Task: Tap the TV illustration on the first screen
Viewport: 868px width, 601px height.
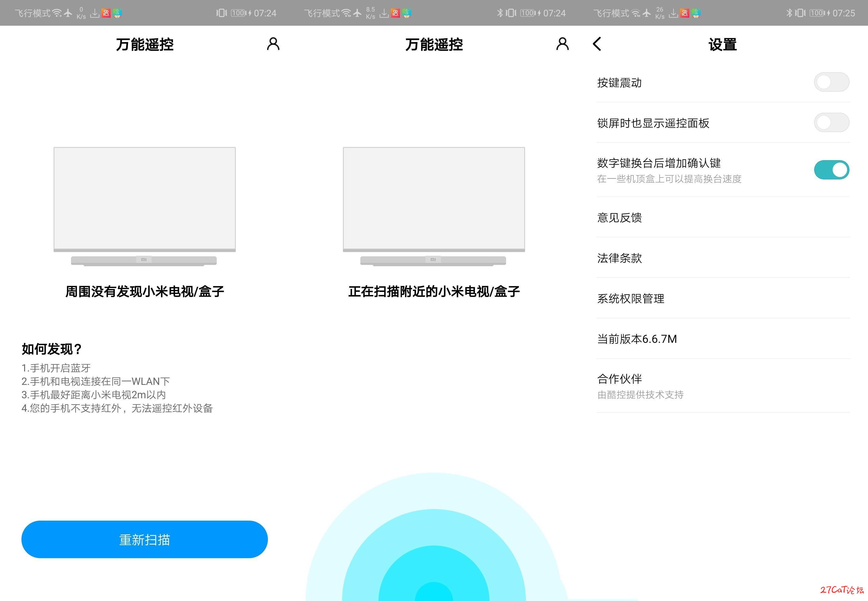Action: coord(145,206)
